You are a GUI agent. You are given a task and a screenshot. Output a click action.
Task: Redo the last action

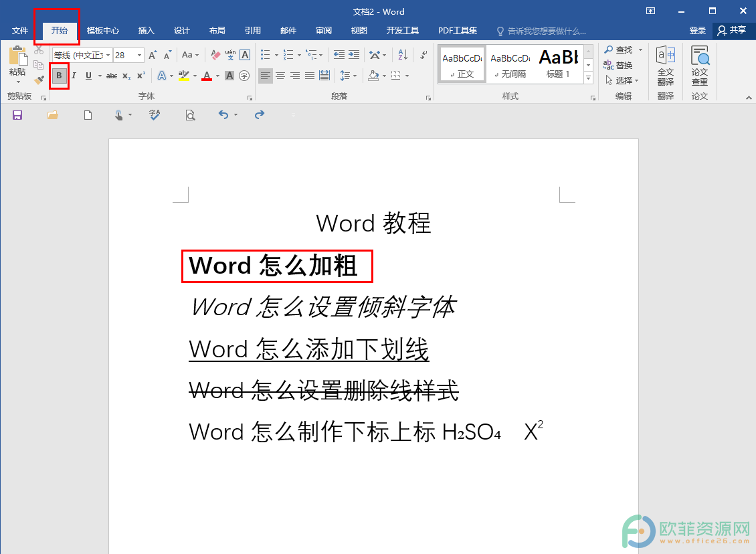point(260,115)
